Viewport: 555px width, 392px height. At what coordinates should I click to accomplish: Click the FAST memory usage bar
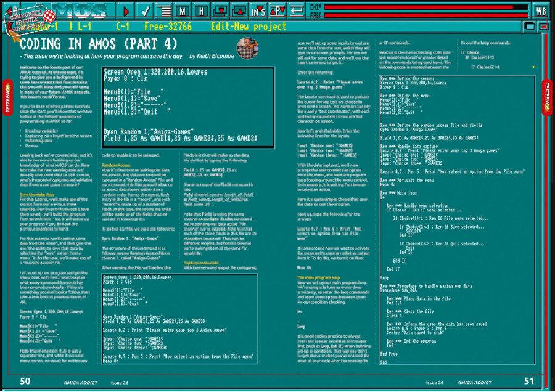click(x=426, y=15)
